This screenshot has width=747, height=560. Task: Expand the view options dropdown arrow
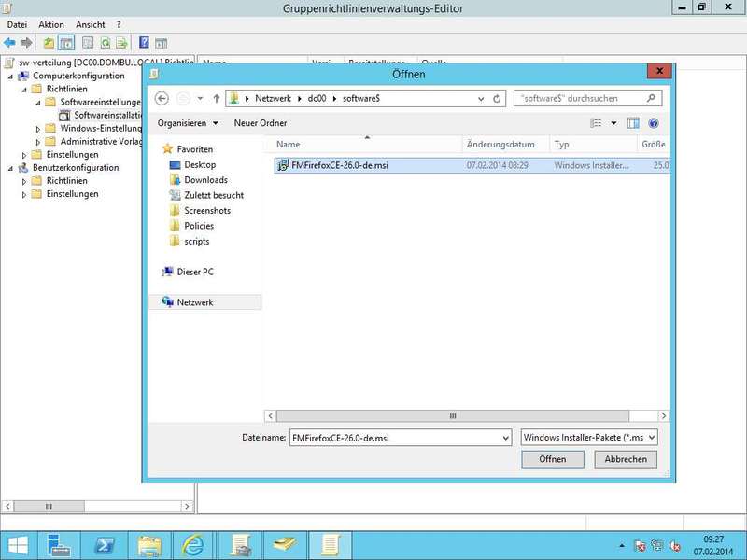click(613, 123)
